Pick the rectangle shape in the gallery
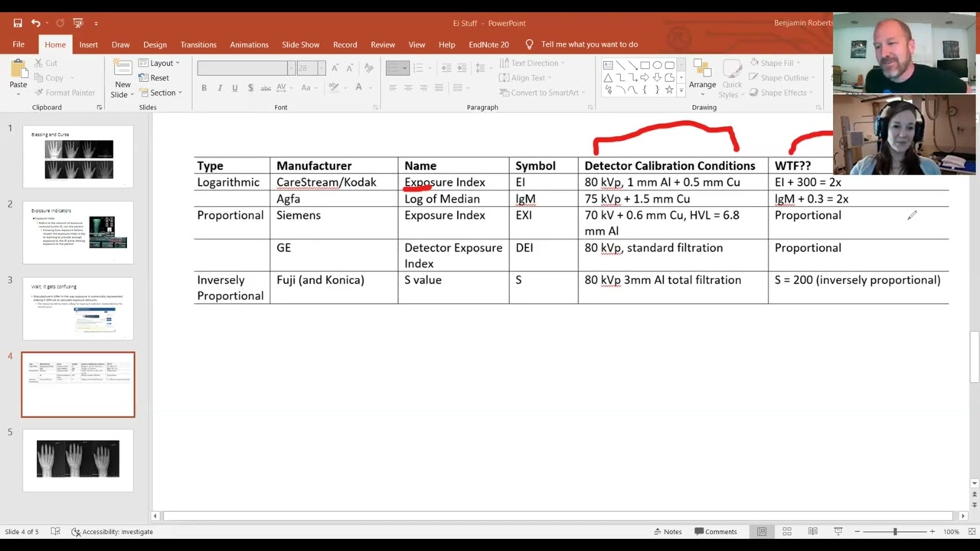Screen dimensions: 980x551 point(645,66)
